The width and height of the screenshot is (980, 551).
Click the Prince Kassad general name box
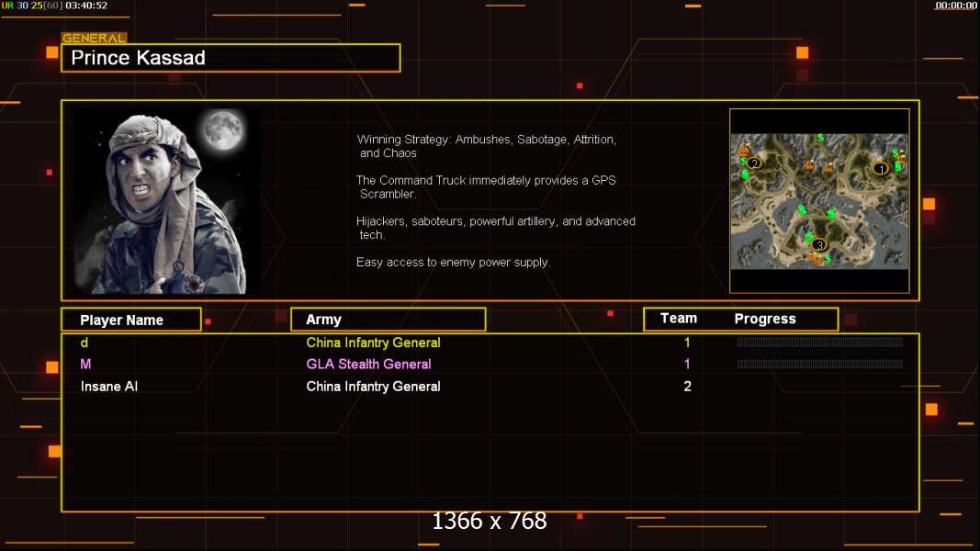pos(231,58)
